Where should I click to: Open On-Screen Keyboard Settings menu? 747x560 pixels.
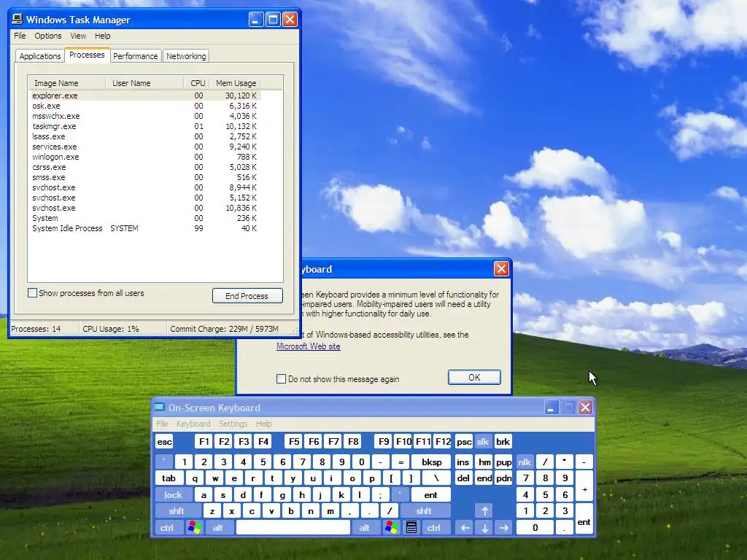coord(233,424)
